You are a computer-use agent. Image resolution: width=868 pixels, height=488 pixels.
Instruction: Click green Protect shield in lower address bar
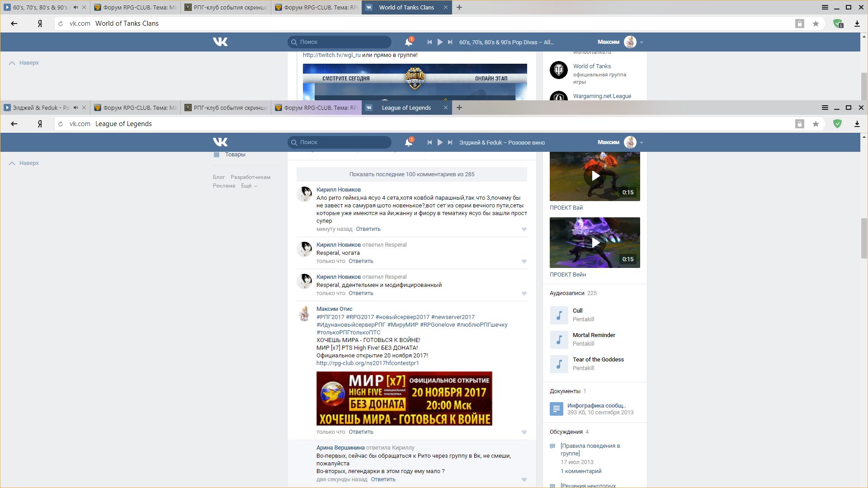click(x=837, y=124)
